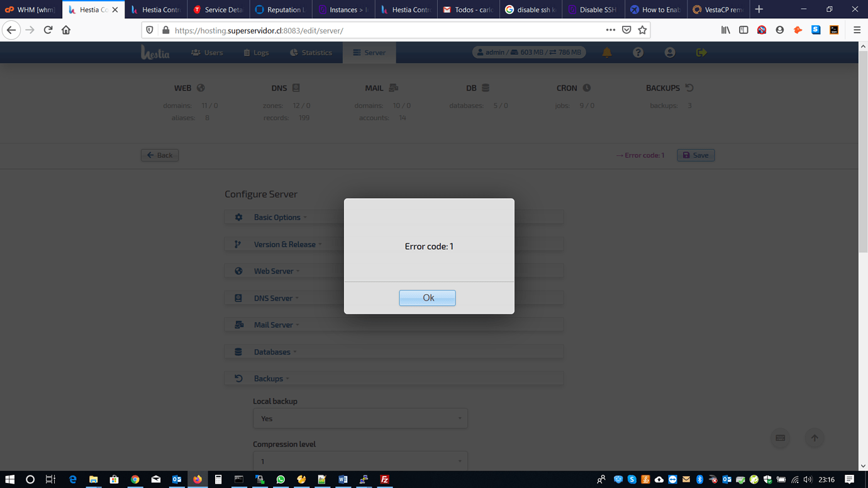This screenshot has width=868, height=488.
Task: Bookmark the page using the star icon
Action: [642, 30]
